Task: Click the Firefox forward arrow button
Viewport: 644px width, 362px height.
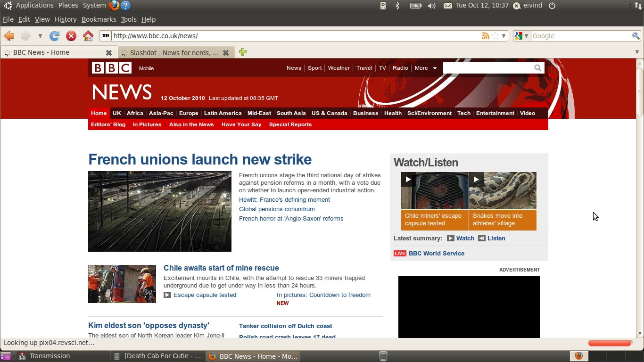Action: tap(25, 36)
